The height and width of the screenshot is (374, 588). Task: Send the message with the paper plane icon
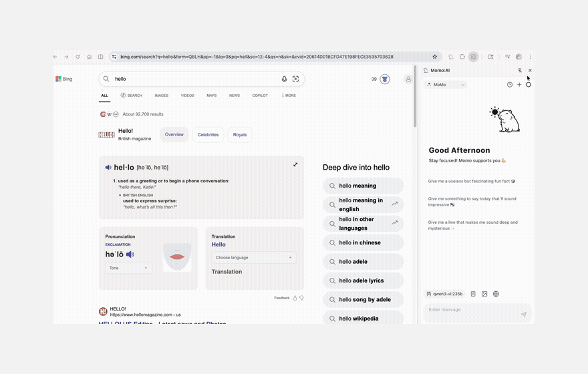[x=524, y=315]
